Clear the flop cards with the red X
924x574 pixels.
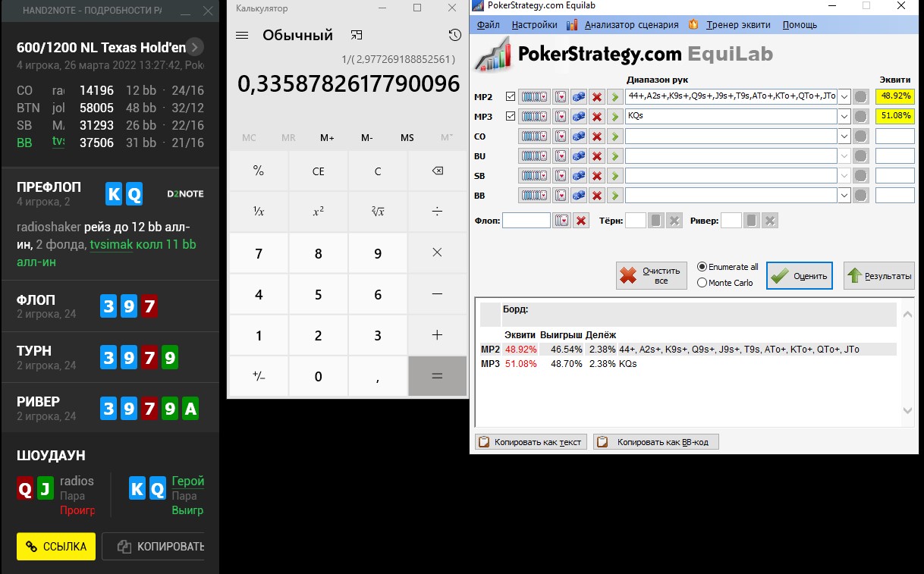(x=581, y=221)
